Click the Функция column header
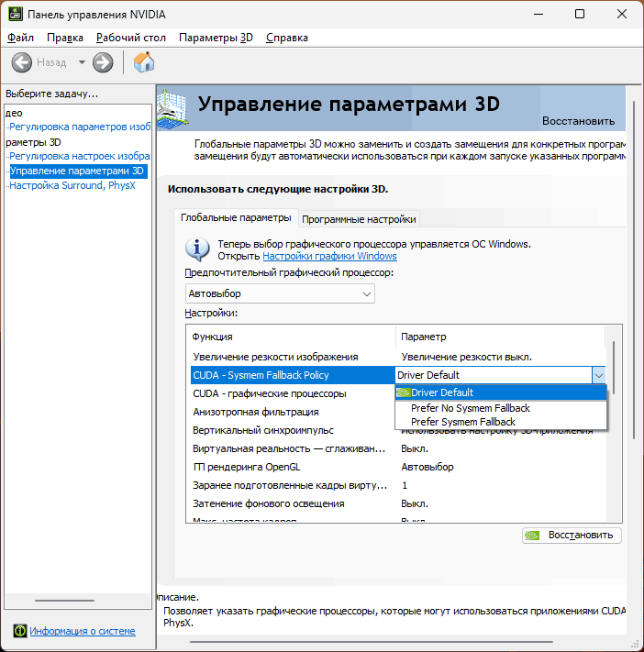The image size is (644, 652). [291, 337]
